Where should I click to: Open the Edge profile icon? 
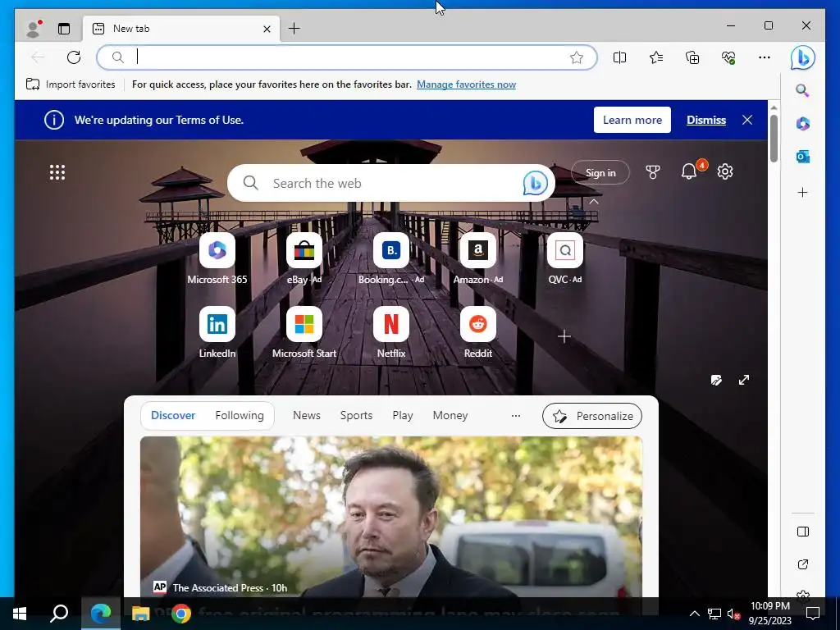coord(34,29)
